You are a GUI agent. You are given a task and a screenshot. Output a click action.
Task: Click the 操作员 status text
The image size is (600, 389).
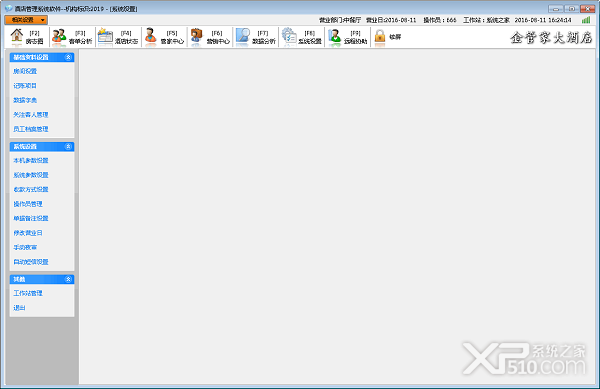[x=440, y=20]
